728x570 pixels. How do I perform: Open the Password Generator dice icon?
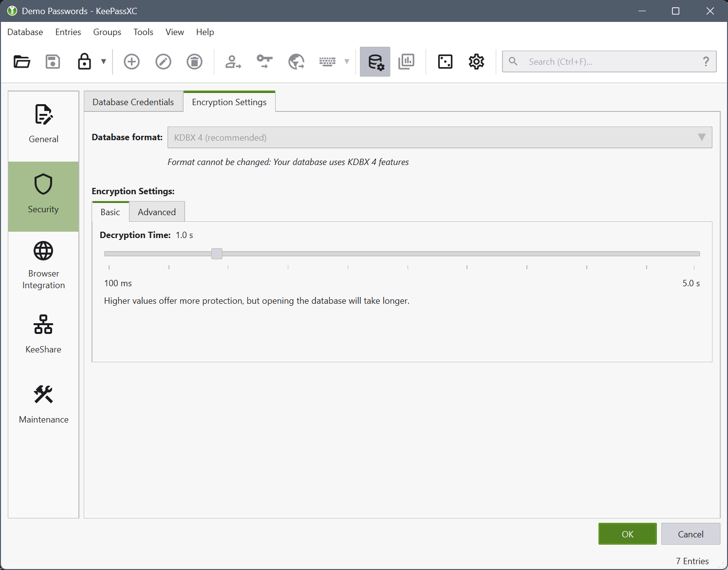[x=445, y=62]
